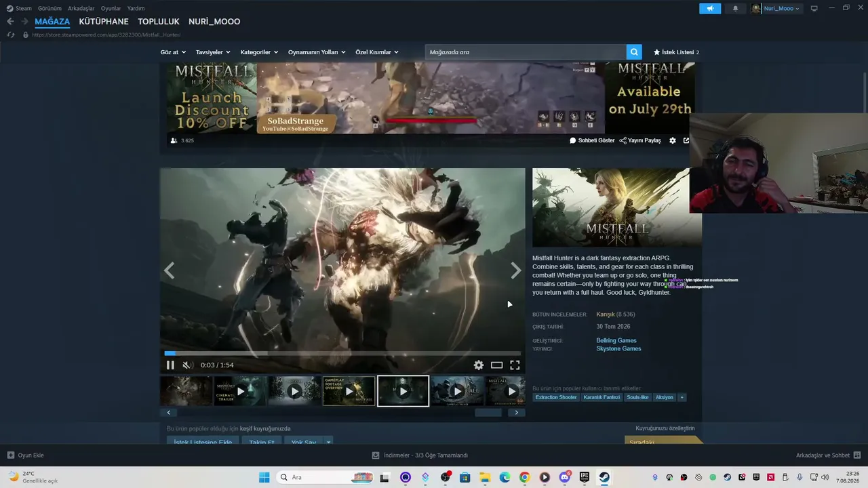Open the 'keşif kuyruğunuzda' link
This screenshot has width=868, height=488.
click(265, 428)
